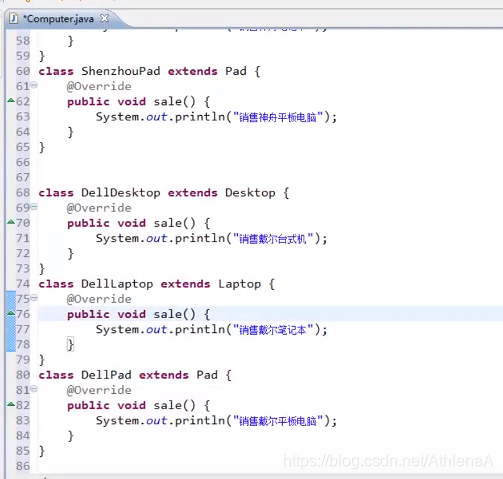503x479 pixels.
Task: Click superclass Pad on line 60
Action: click(x=236, y=71)
